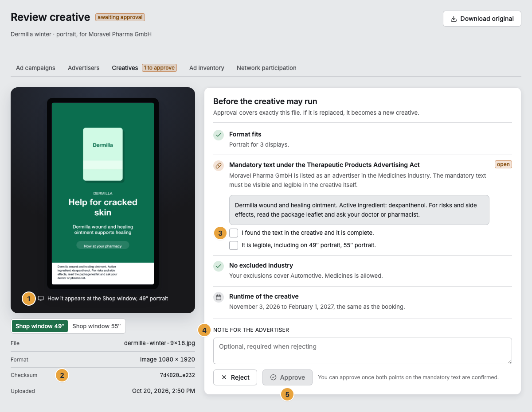Click the mandatory text quote box
The height and width of the screenshot is (412, 532).
point(359,210)
